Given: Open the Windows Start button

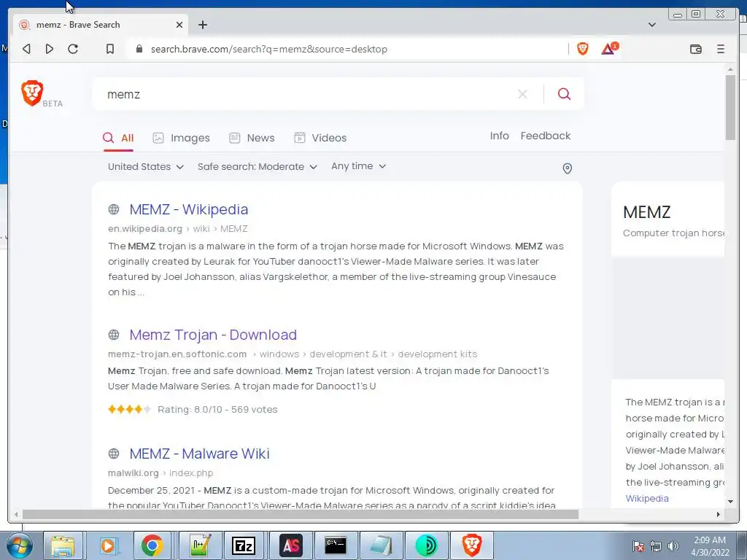Looking at the screenshot, I should [20, 545].
